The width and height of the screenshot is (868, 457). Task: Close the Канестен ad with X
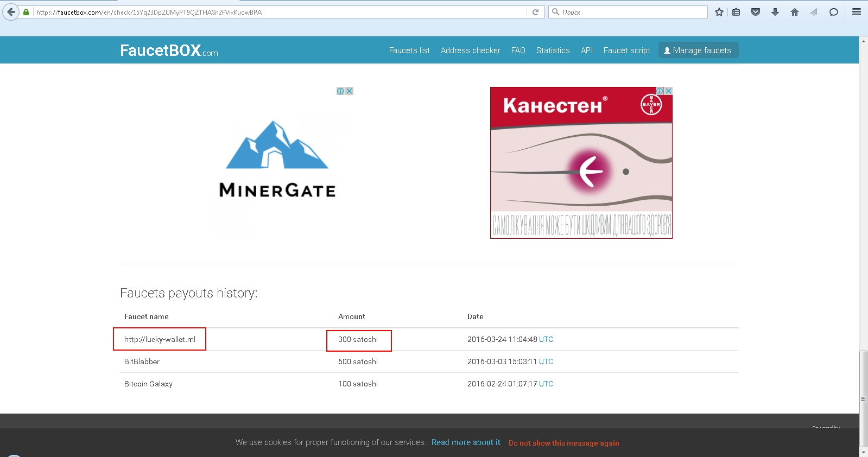(x=669, y=91)
